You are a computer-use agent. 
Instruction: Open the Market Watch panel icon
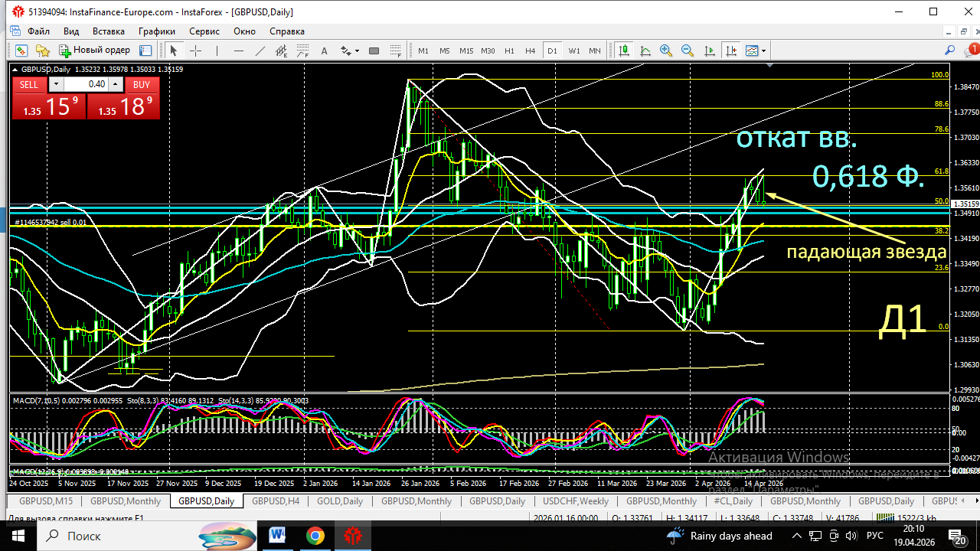pos(21,50)
